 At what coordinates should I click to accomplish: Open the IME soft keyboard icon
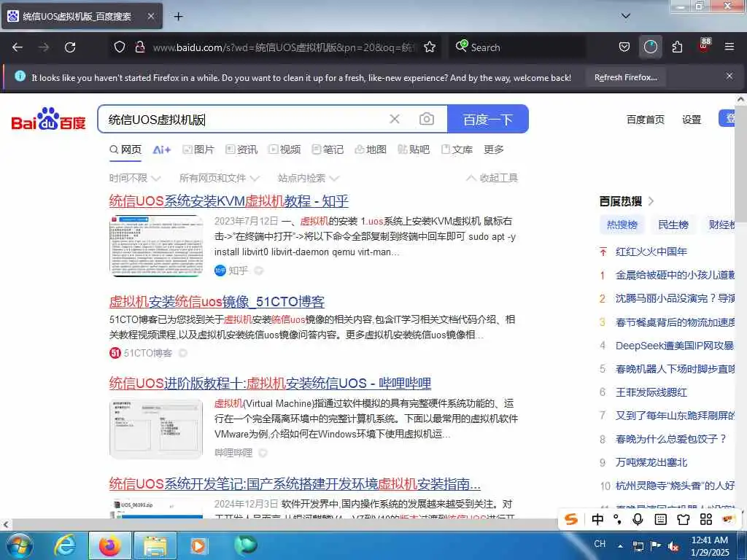pos(660,519)
